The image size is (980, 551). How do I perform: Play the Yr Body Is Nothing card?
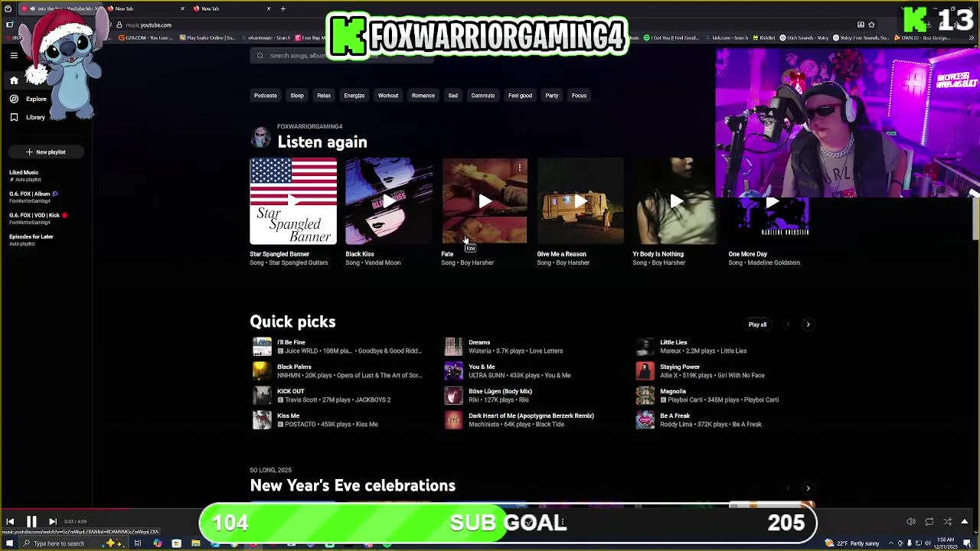(676, 201)
